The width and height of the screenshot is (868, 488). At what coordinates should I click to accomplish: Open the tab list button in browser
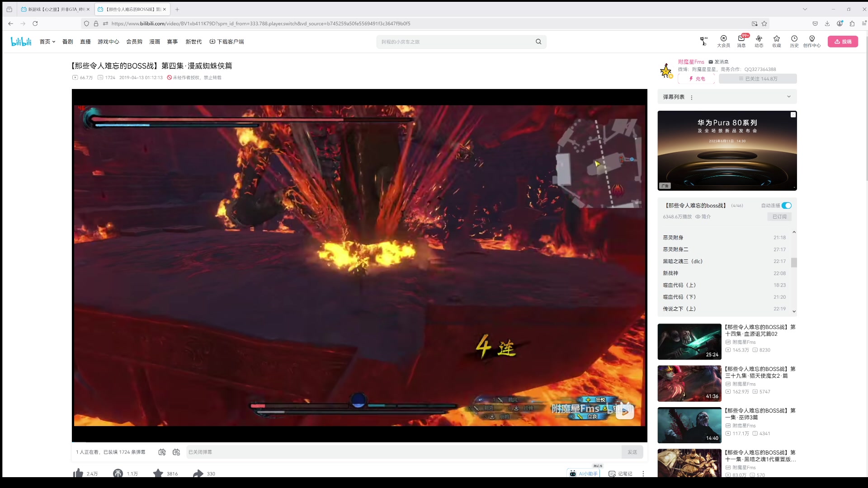pos(9,9)
